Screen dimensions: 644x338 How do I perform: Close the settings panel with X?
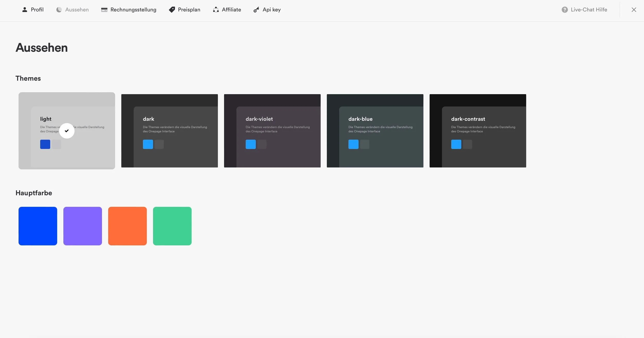pos(634,10)
